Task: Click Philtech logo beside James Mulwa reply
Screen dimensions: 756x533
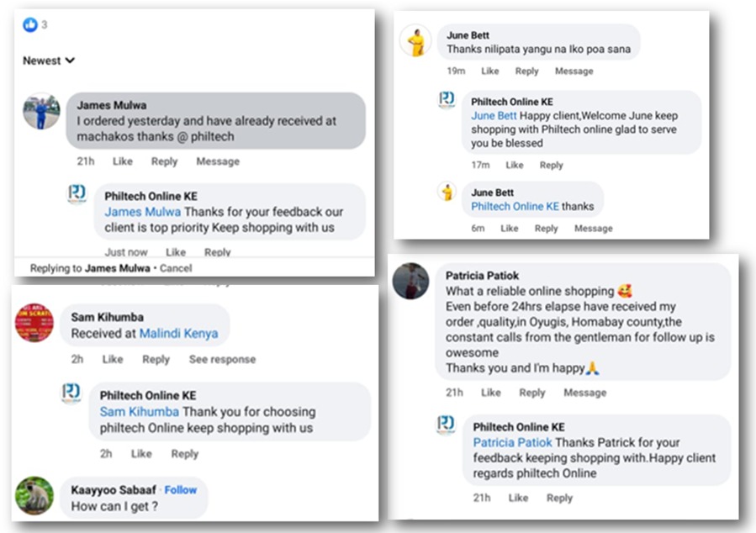Action: click(x=77, y=195)
